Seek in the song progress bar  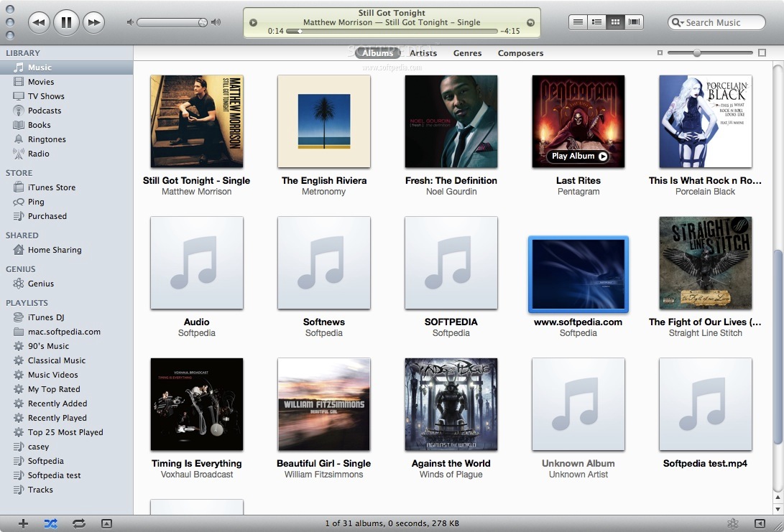(x=392, y=31)
